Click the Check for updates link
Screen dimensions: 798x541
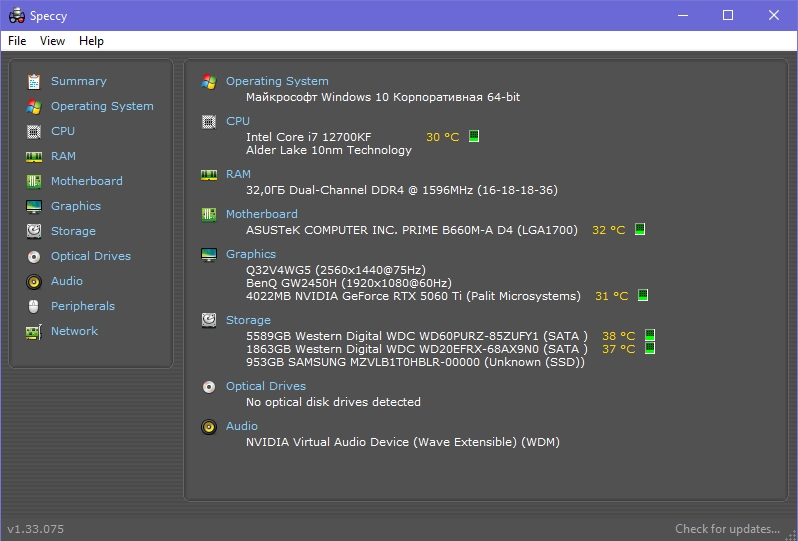726,529
